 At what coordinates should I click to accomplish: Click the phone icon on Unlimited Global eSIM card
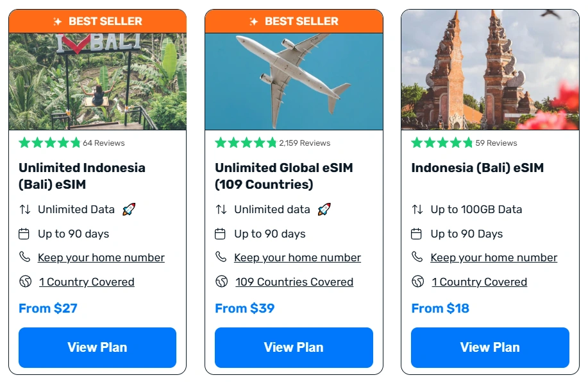221,257
